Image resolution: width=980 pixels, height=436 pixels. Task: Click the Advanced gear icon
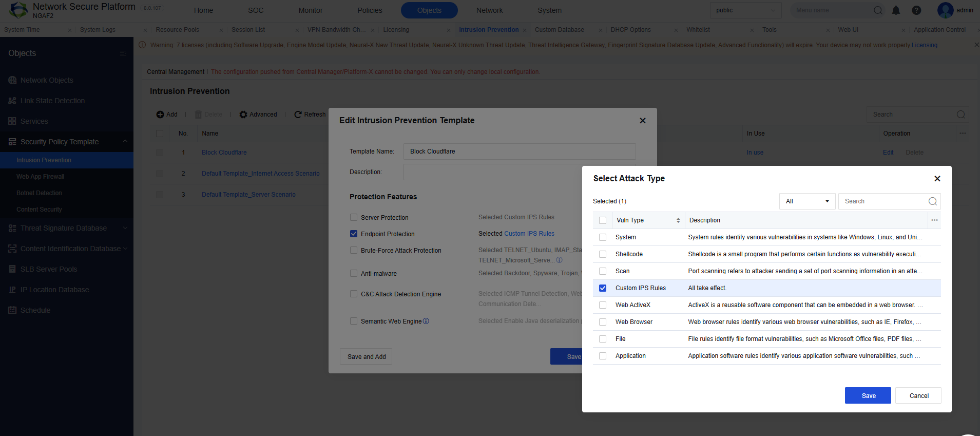click(243, 115)
